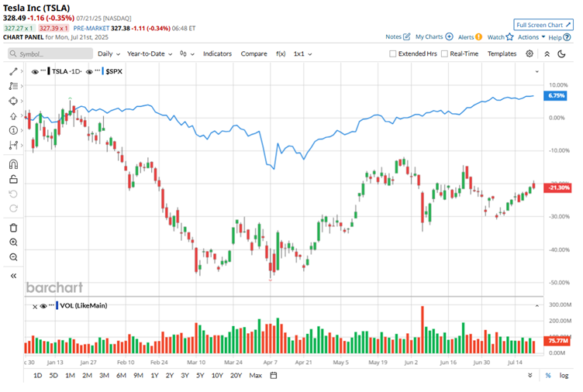
Task: Open the f(x) expressions menu
Action: 281,54
